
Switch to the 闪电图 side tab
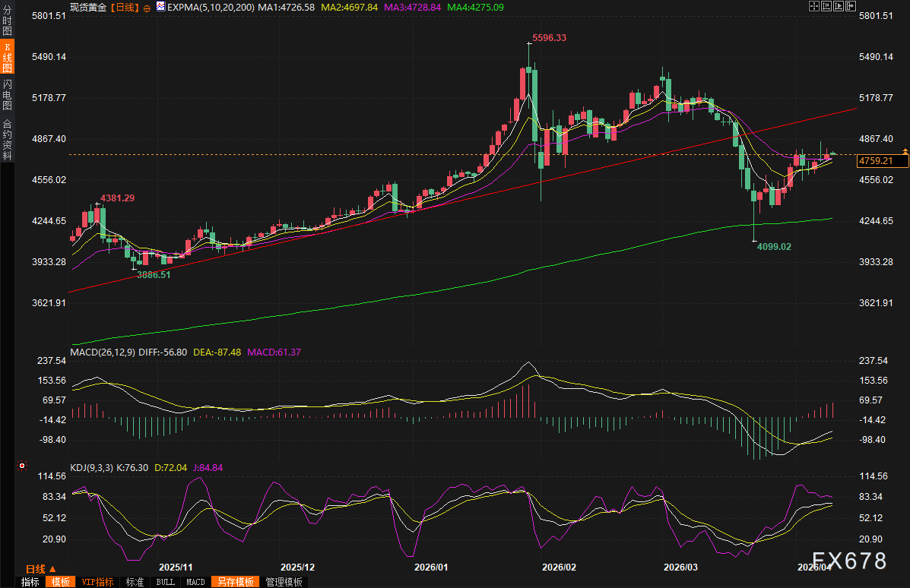click(8, 94)
